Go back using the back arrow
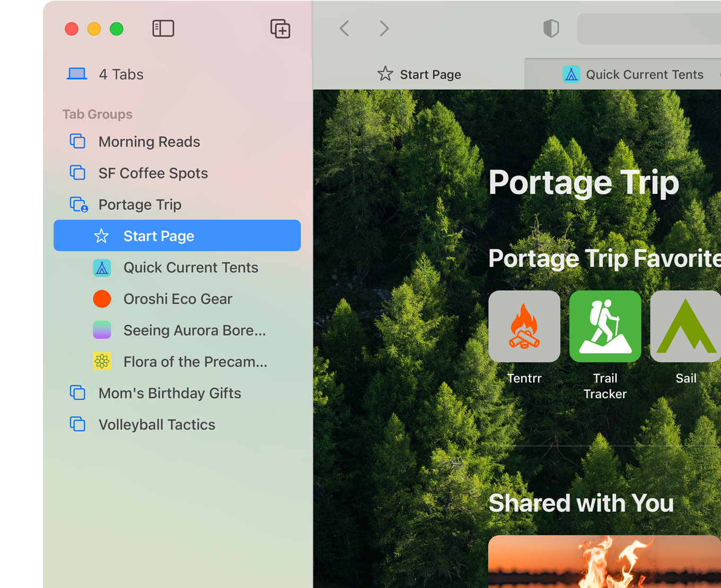 [345, 29]
